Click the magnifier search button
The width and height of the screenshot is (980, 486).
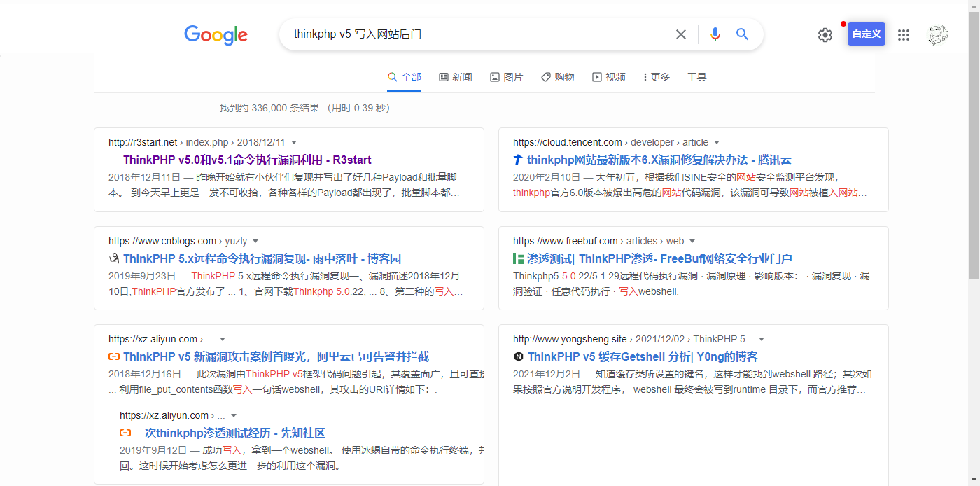(743, 34)
